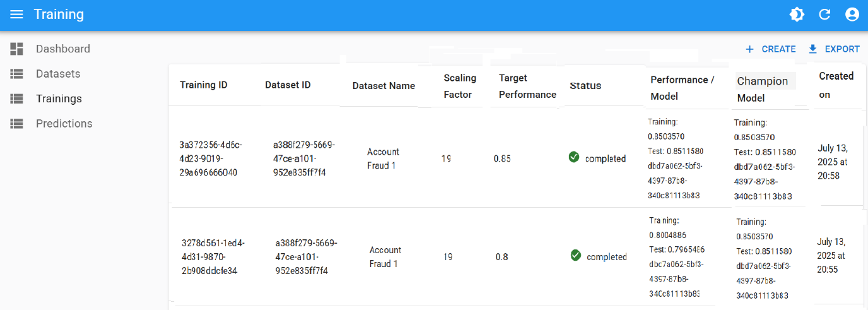Sort by the Target Performance column header
Image resolution: width=868 pixels, height=310 pixels.
[x=527, y=86]
